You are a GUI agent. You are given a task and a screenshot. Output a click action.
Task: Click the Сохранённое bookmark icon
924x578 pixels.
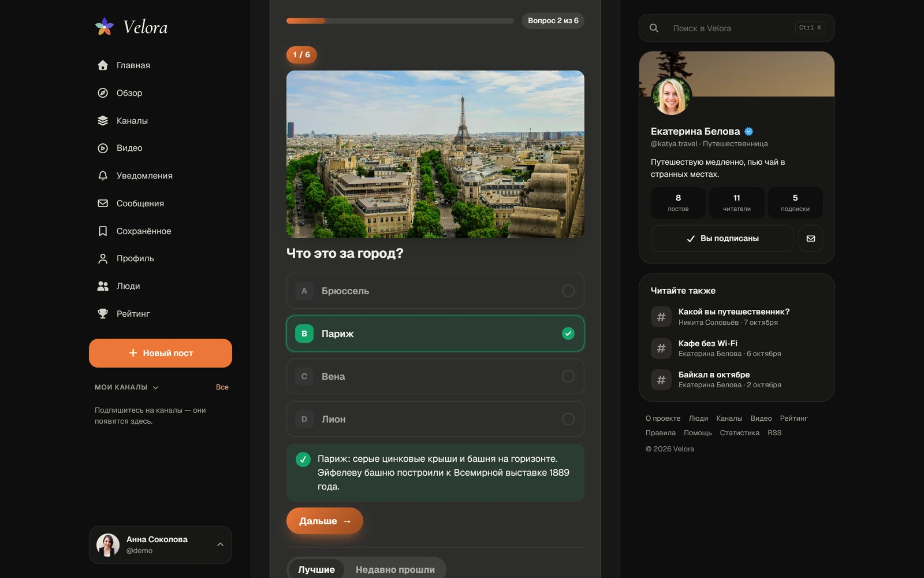tap(103, 231)
